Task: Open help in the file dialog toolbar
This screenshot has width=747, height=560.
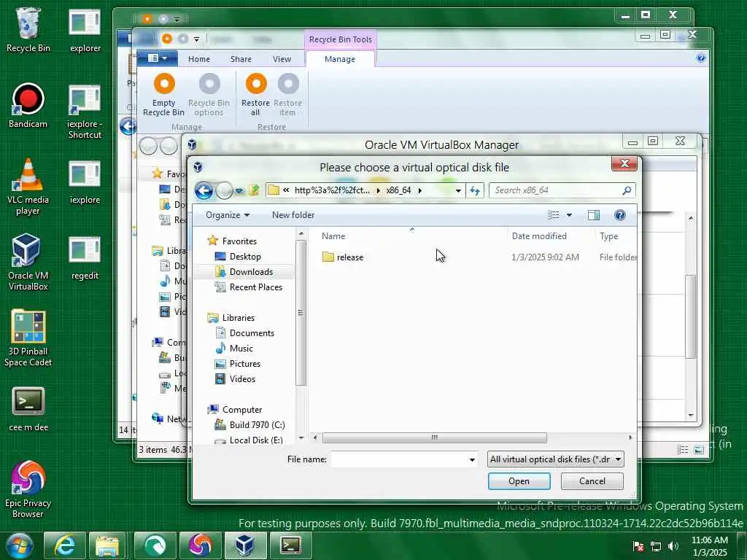Action: [620, 215]
